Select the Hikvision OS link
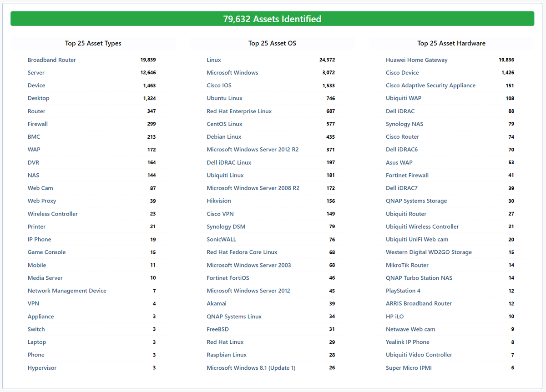Image resolution: width=546 pixels, height=392 pixels. (219, 201)
